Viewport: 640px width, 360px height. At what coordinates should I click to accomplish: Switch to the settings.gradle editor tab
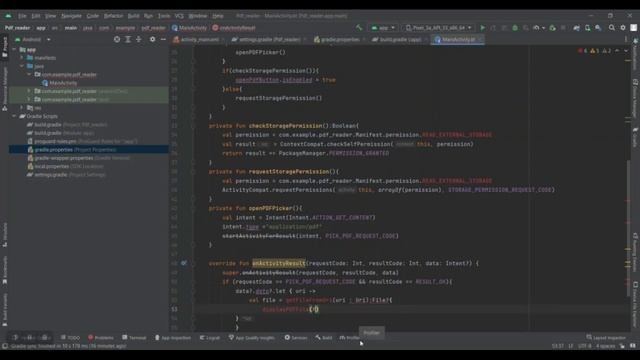tap(269, 40)
